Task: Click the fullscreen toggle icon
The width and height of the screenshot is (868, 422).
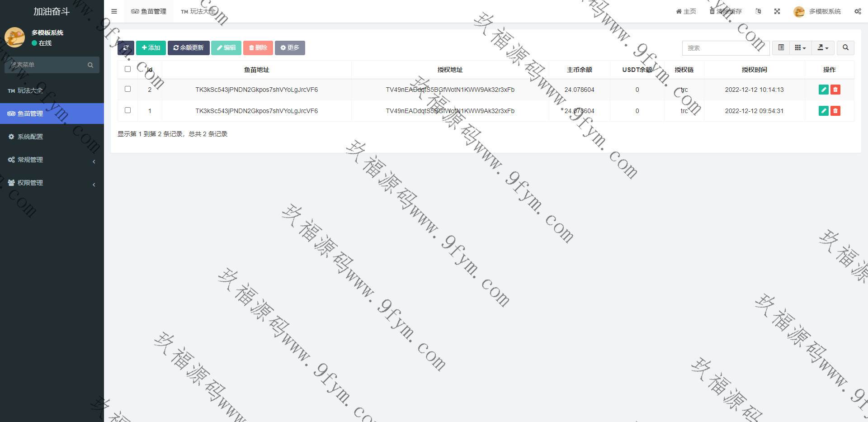Action: point(777,11)
